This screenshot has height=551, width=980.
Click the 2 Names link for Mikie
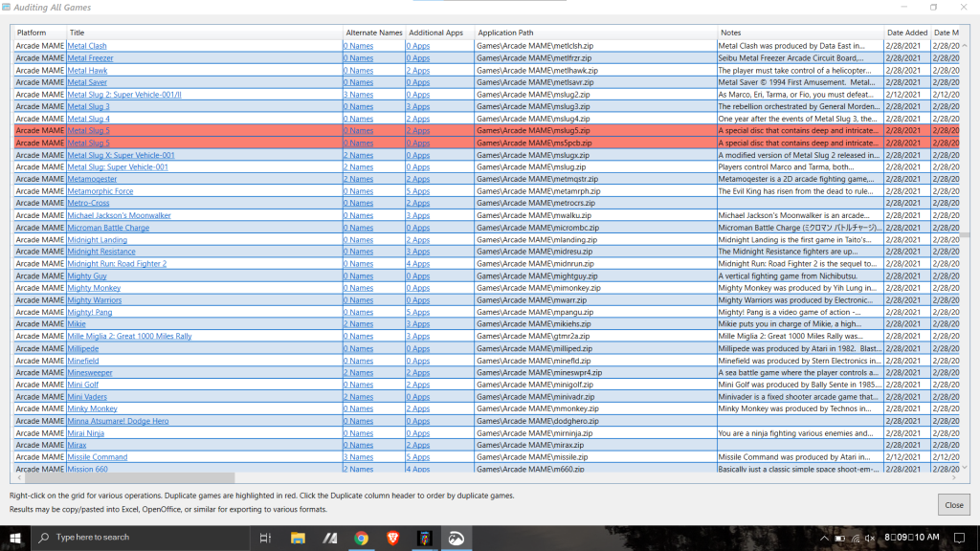pyautogui.click(x=358, y=324)
